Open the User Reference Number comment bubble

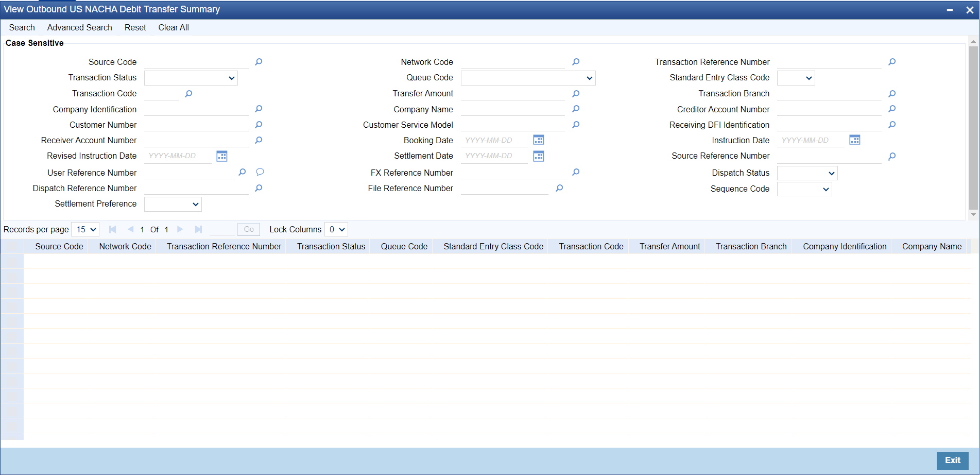(260, 172)
